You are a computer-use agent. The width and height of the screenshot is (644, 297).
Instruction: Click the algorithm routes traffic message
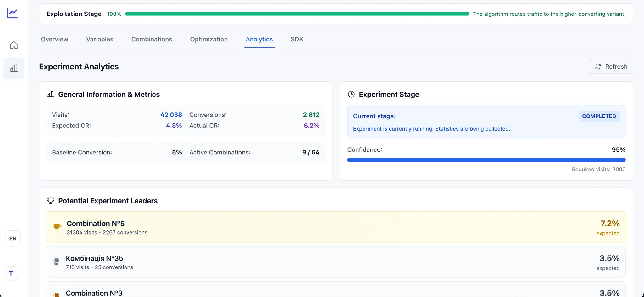pyautogui.click(x=549, y=14)
